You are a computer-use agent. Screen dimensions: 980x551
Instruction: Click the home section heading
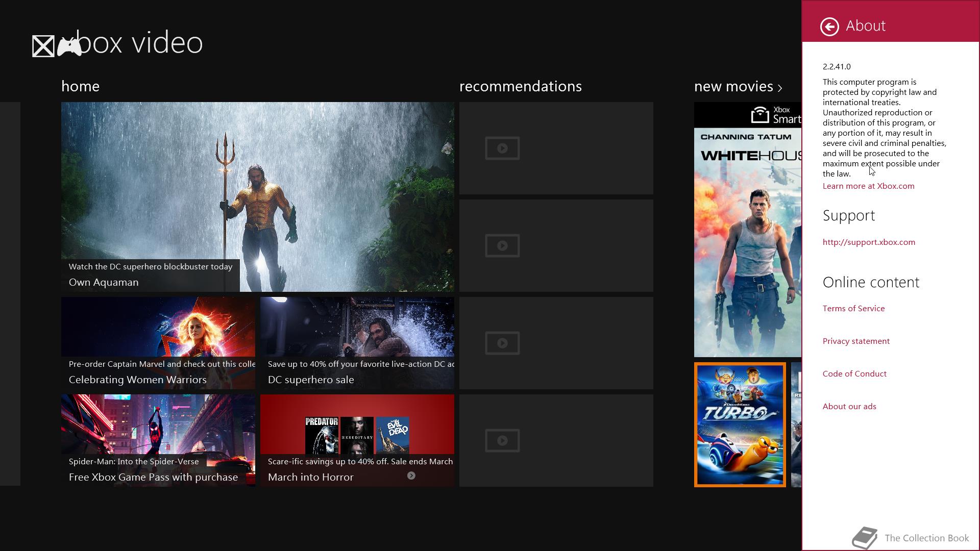80,87
